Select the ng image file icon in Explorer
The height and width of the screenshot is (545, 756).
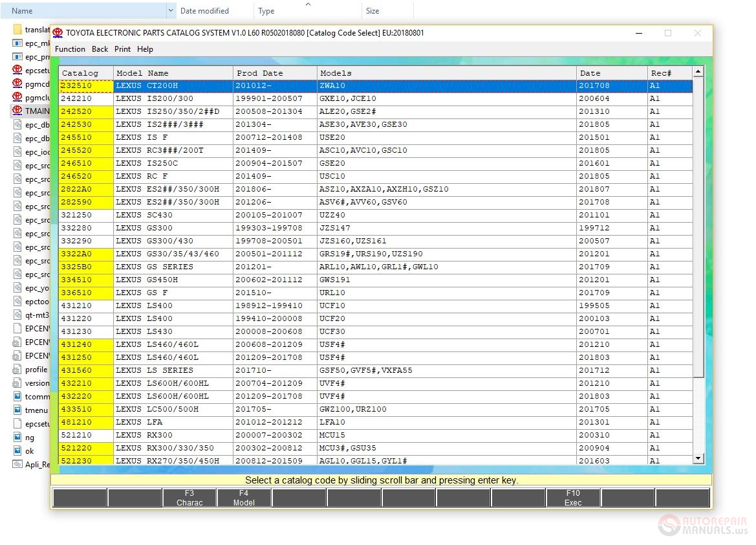[17, 438]
